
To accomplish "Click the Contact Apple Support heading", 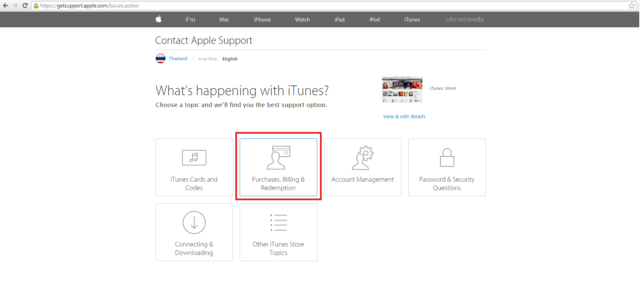I will pyautogui.click(x=204, y=41).
